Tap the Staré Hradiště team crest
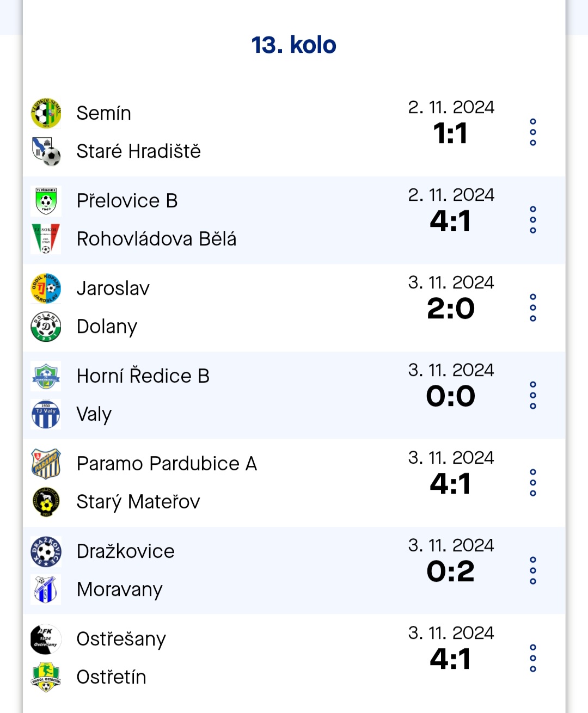 coord(46,151)
